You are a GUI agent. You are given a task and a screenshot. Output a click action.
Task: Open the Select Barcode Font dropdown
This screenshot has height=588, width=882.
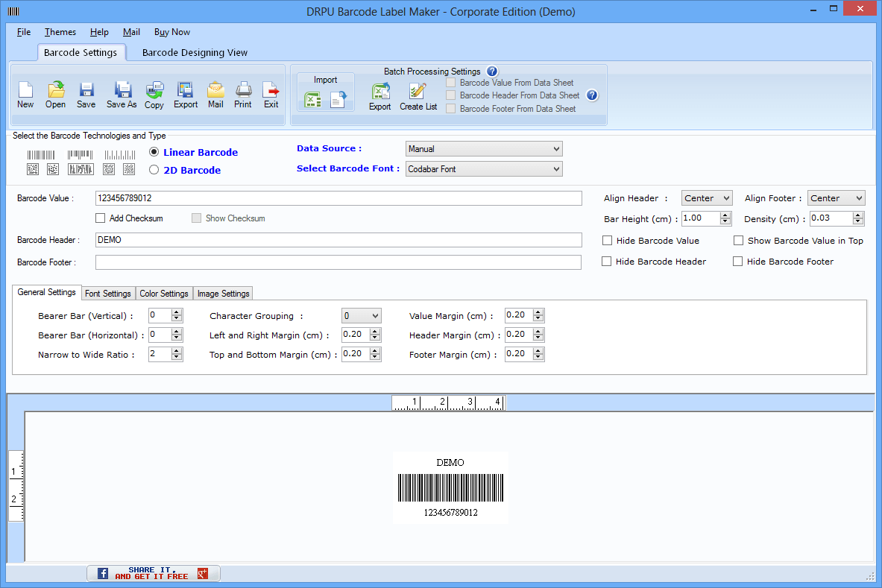tap(484, 169)
